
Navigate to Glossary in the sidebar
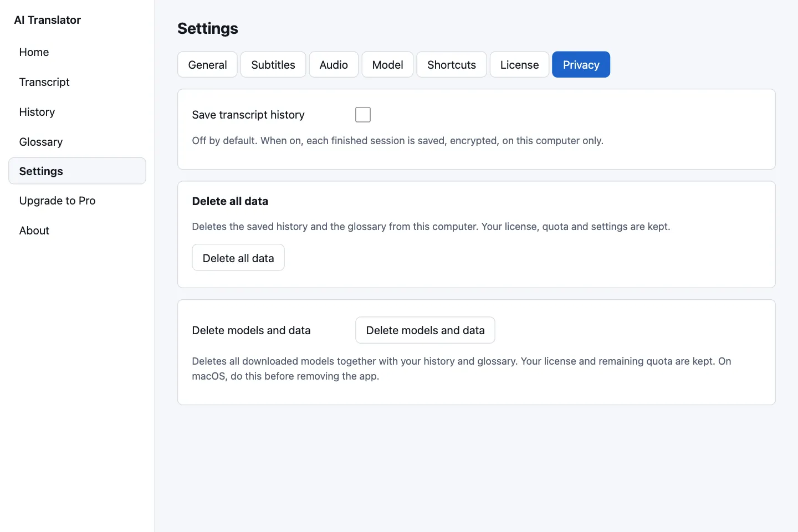coord(77,142)
